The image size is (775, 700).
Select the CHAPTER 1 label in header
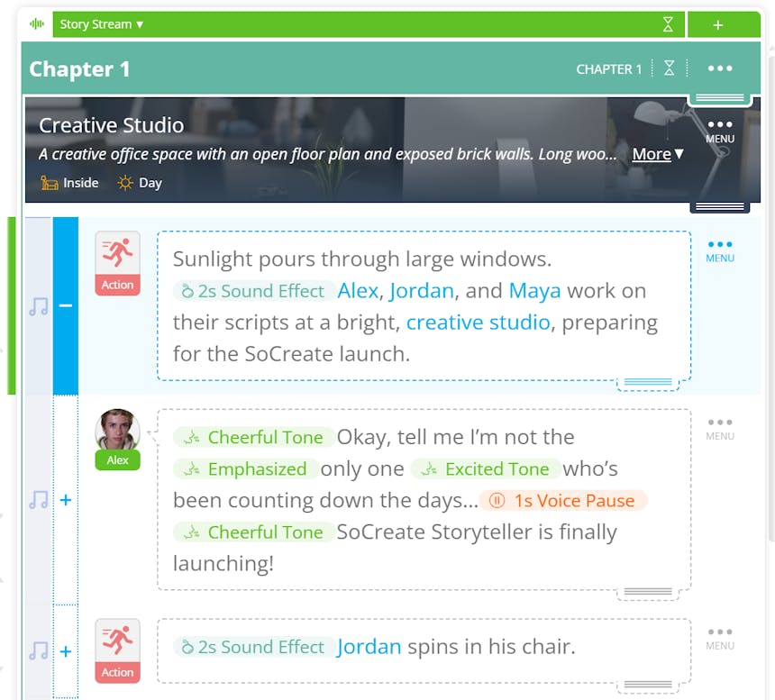coord(608,69)
